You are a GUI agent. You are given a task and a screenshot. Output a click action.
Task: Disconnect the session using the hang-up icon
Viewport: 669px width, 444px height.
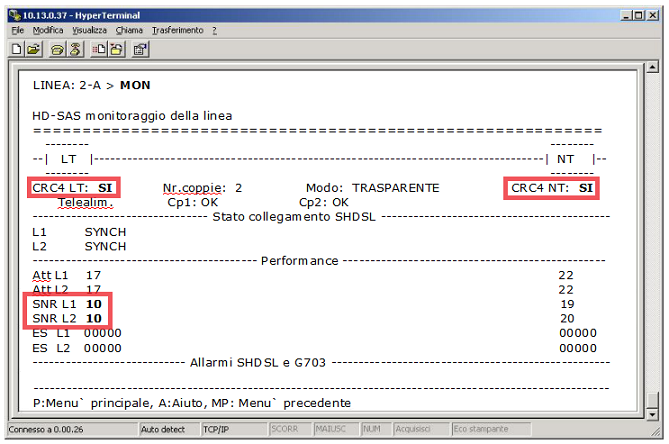(75, 48)
